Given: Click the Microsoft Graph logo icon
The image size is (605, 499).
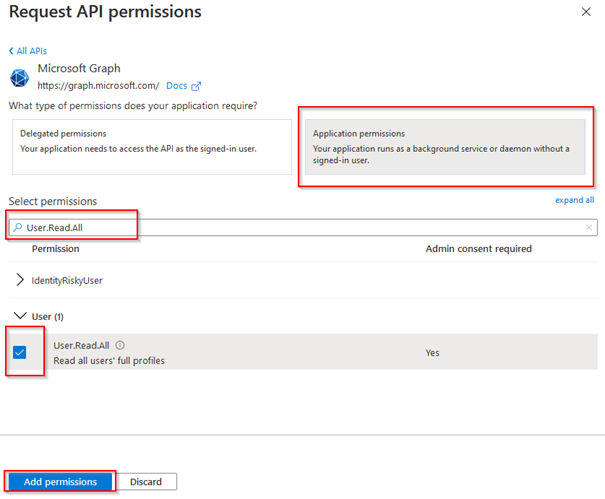Looking at the screenshot, I should (19, 77).
